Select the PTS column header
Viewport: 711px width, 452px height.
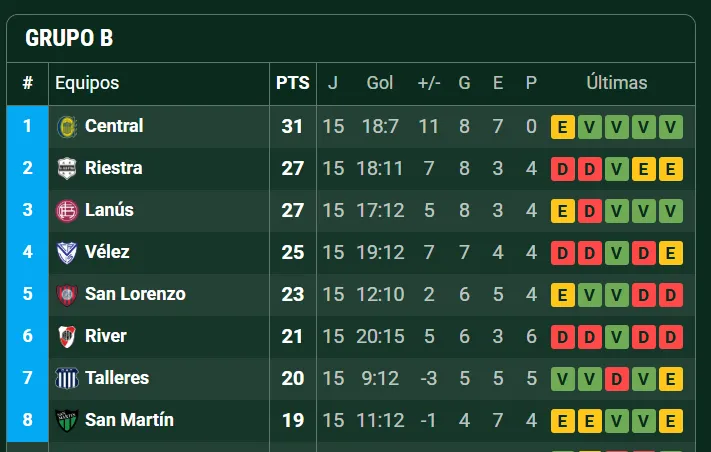pos(293,83)
